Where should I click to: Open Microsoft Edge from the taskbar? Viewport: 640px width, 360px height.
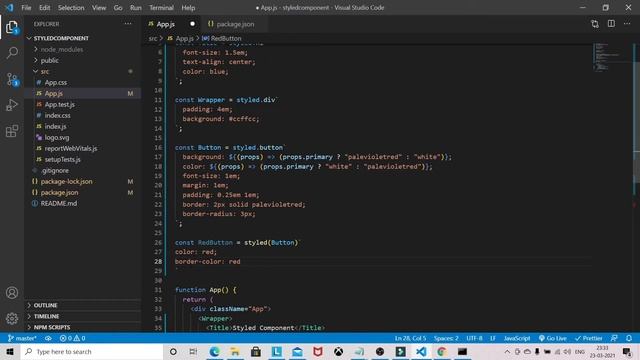[214, 351]
